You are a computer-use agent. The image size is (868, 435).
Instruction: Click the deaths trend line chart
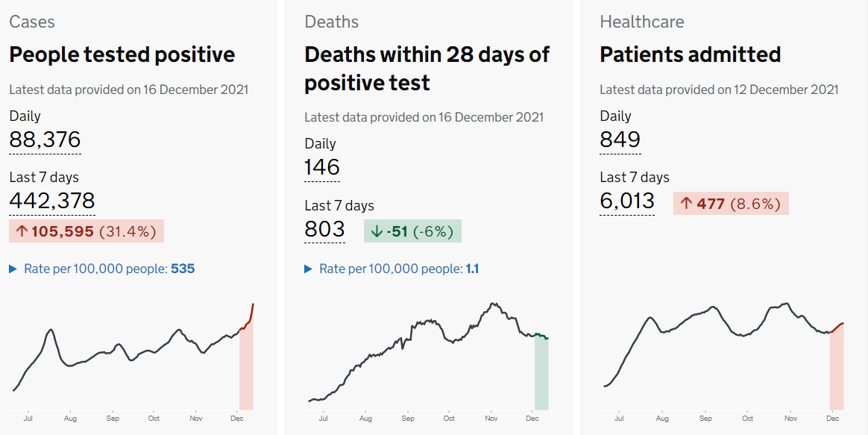(x=429, y=358)
